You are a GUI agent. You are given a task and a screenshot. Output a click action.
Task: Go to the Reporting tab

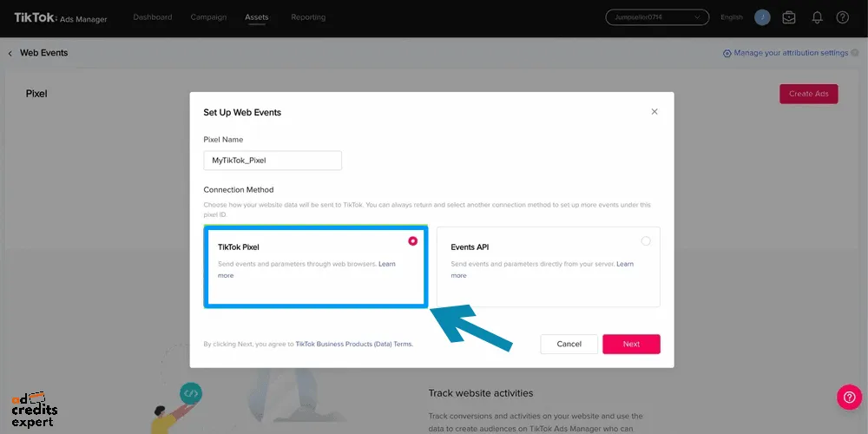pos(308,17)
